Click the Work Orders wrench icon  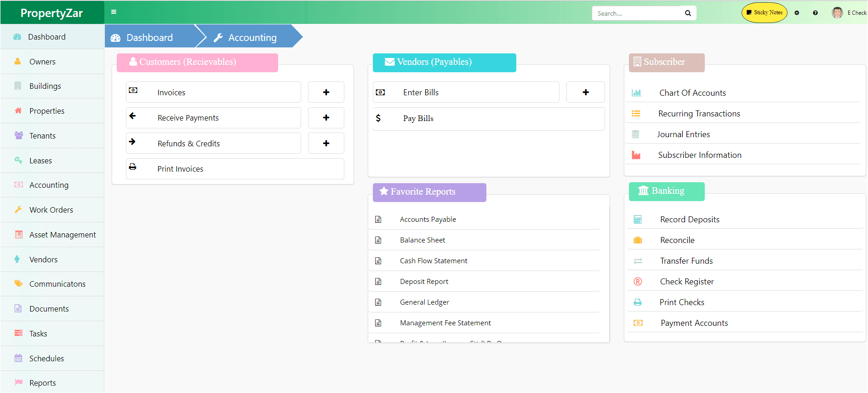18,209
